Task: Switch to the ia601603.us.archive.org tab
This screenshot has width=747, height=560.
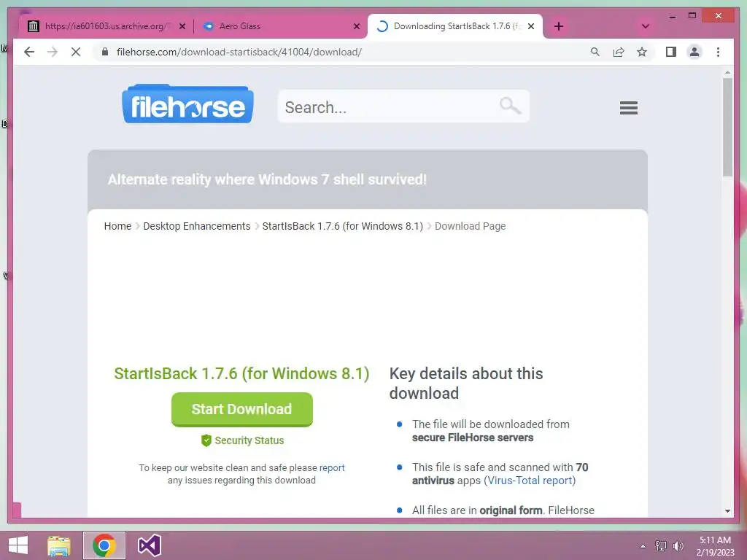Action: click(105, 26)
